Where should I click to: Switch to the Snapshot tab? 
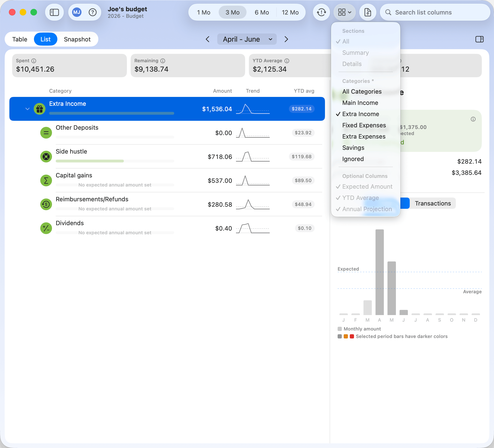click(x=77, y=39)
